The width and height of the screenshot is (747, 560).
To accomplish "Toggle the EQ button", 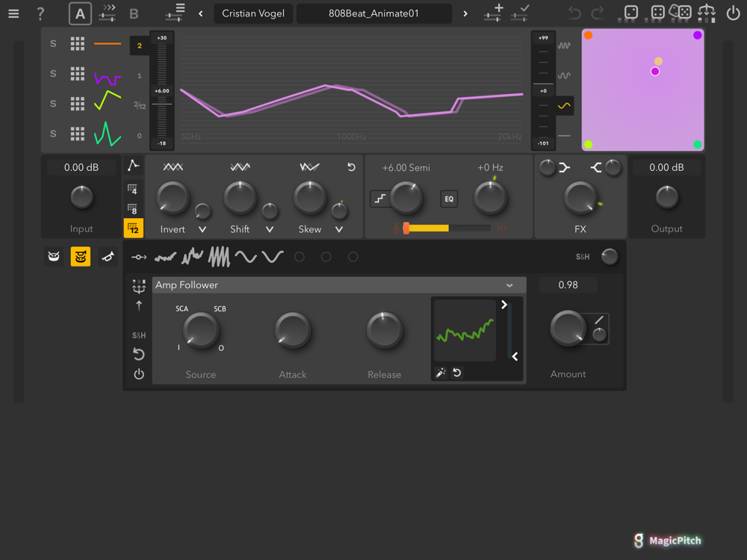I will pyautogui.click(x=449, y=199).
